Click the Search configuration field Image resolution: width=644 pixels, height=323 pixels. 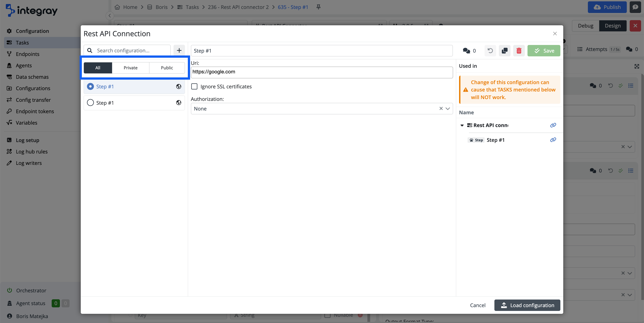coord(132,51)
